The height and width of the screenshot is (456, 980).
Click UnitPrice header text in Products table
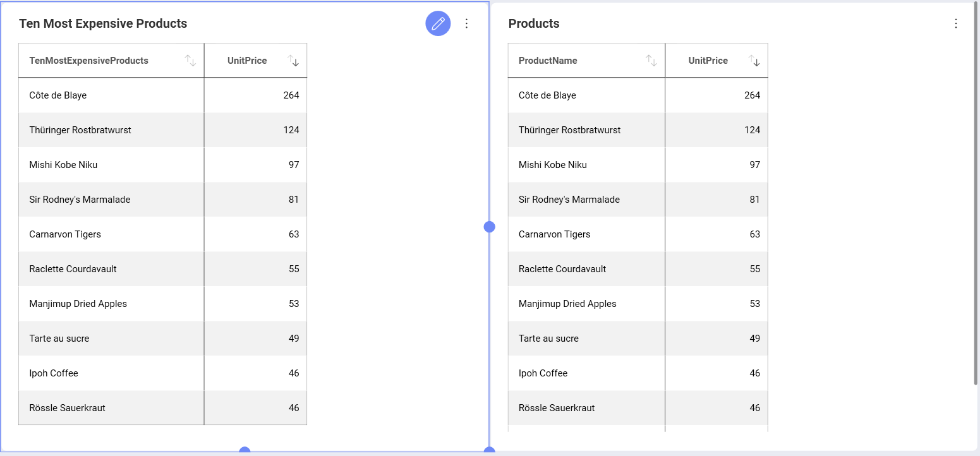(708, 61)
